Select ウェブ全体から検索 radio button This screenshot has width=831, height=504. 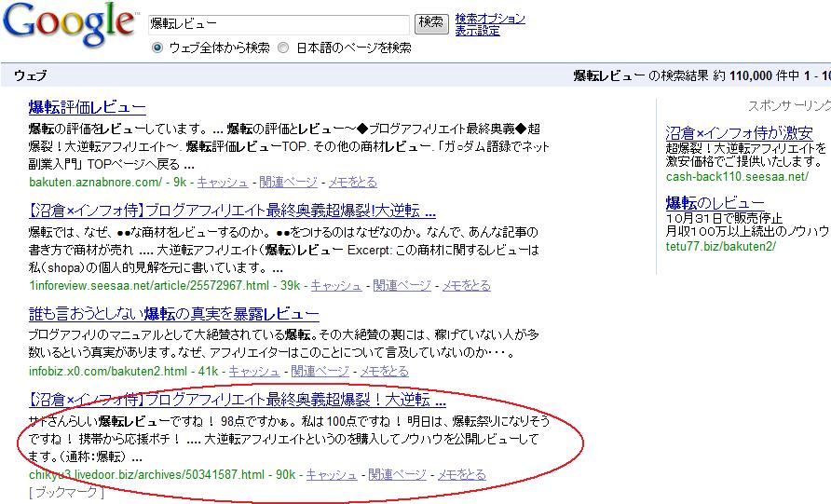[157, 48]
